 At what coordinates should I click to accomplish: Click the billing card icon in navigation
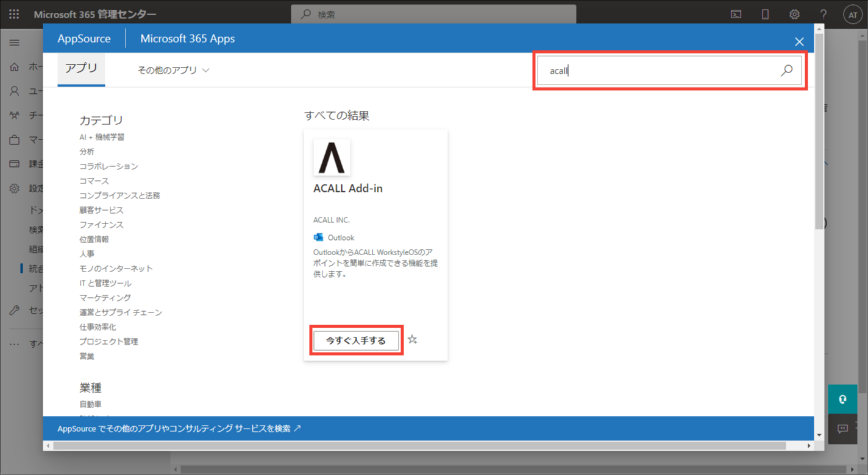pos(15,164)
